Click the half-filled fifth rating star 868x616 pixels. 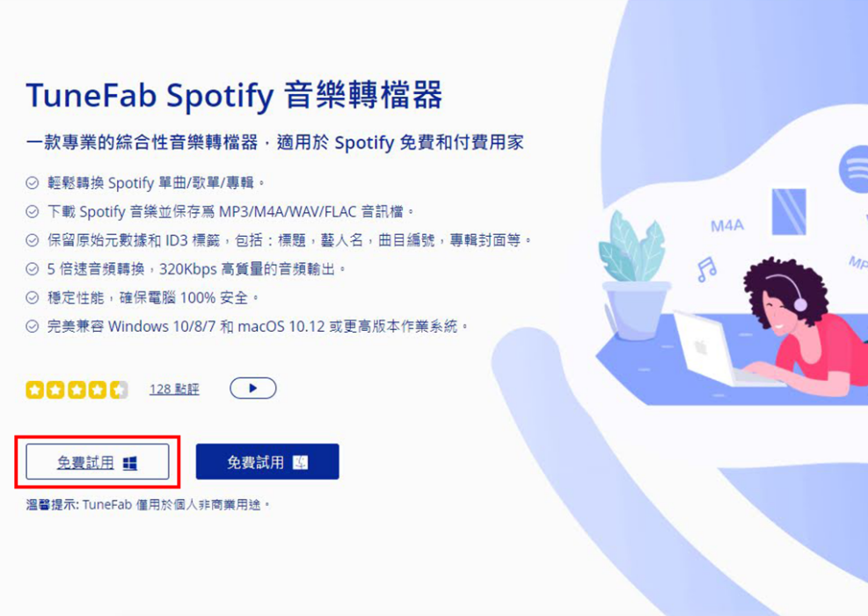point(119,390)
